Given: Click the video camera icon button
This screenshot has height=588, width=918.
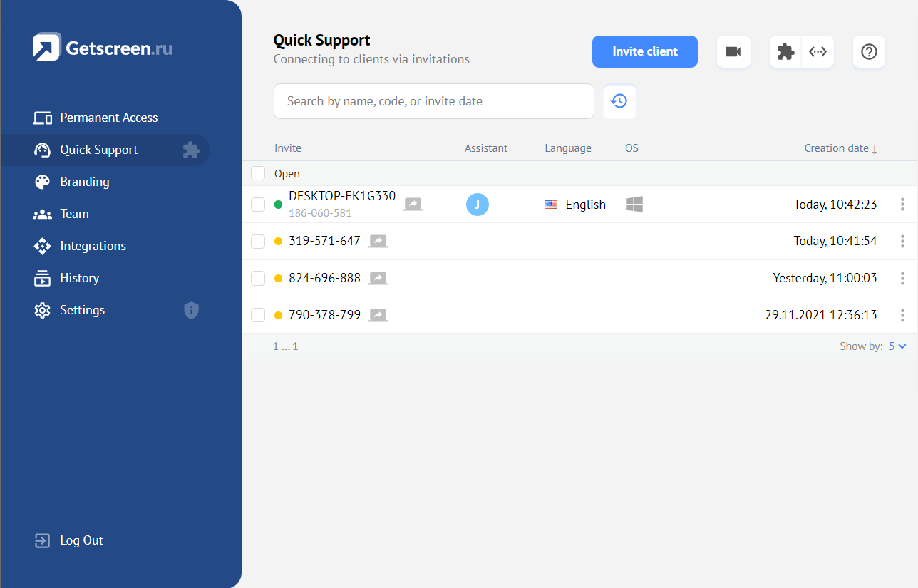Looking at the screenshot, I should tap(733, 52).
